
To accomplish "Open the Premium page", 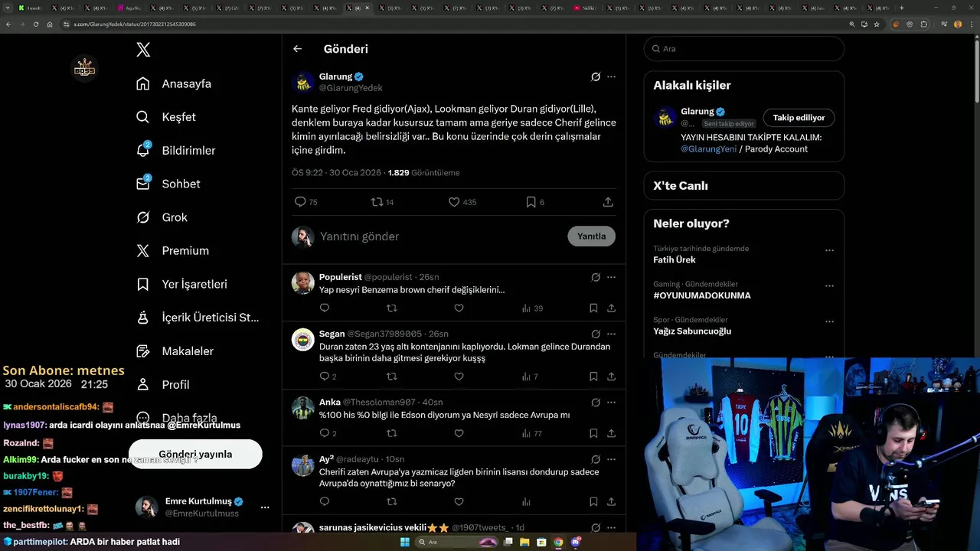I will click(x=172, y=251).
